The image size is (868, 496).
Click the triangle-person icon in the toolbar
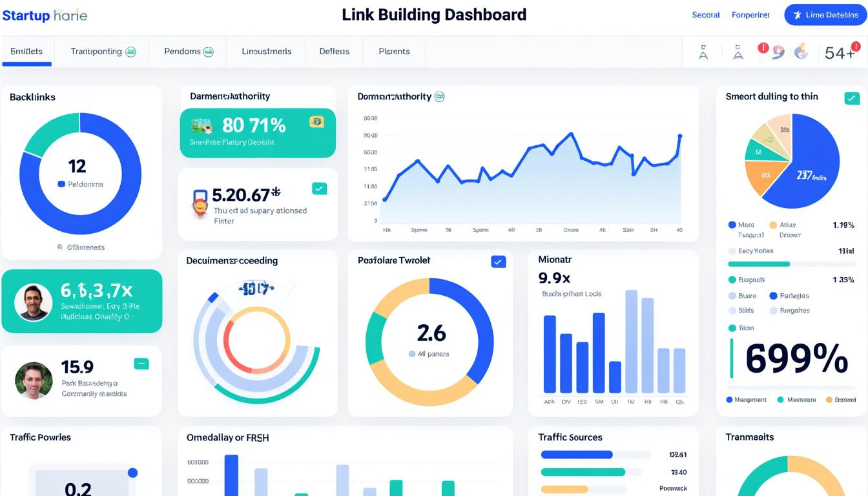(x=738, y=54)
